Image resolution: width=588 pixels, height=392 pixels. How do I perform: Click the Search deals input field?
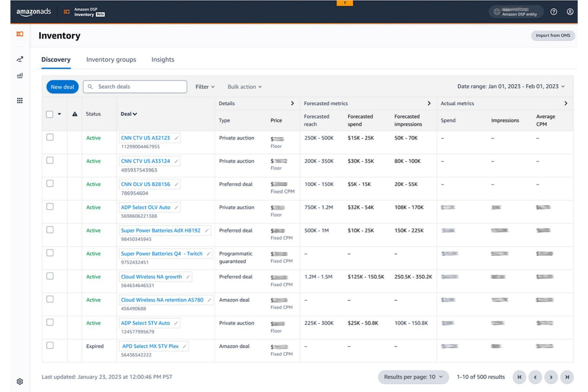click(135, 87)
